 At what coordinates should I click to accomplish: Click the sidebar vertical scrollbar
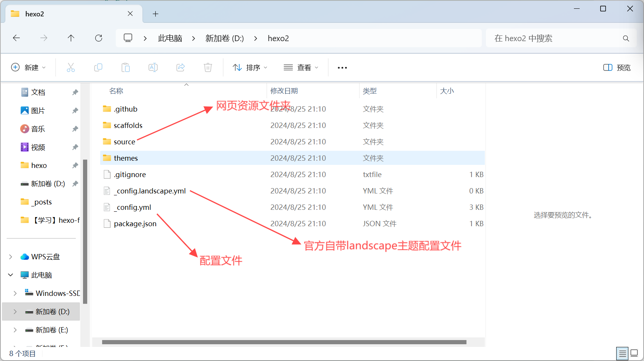85,232
